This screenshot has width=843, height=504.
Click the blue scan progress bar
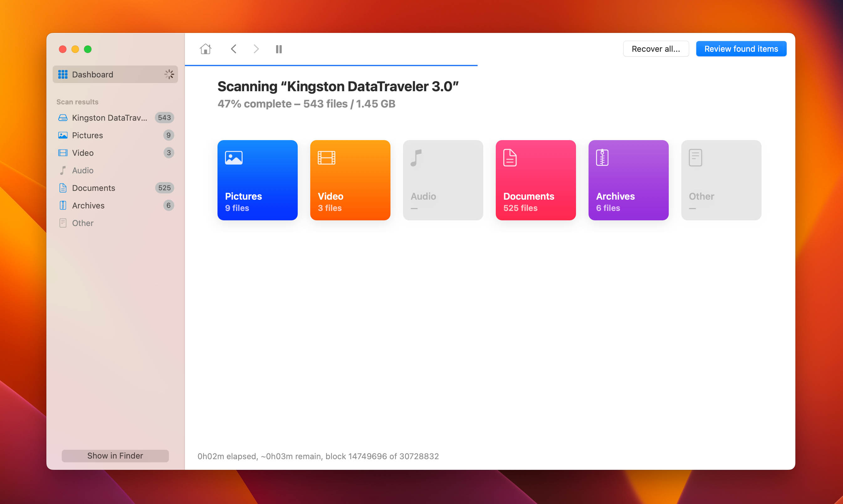tap(331, 65)
